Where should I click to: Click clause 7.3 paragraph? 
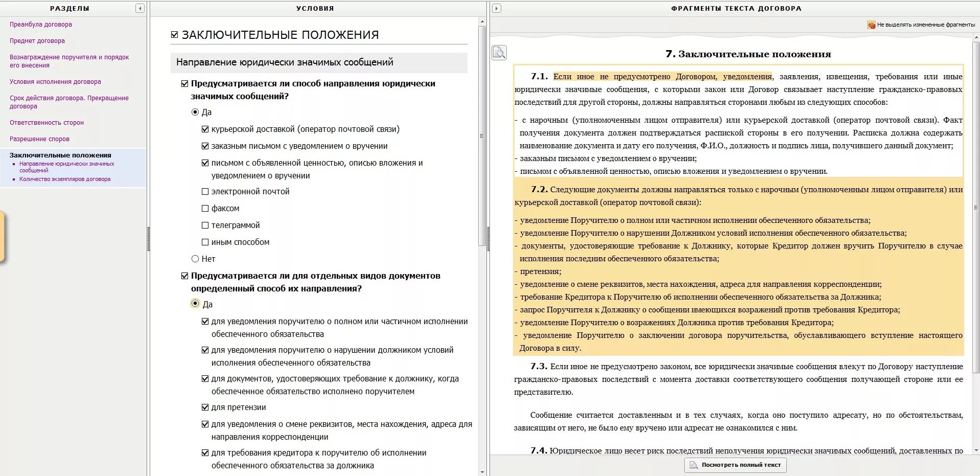[x=738, y=379]
